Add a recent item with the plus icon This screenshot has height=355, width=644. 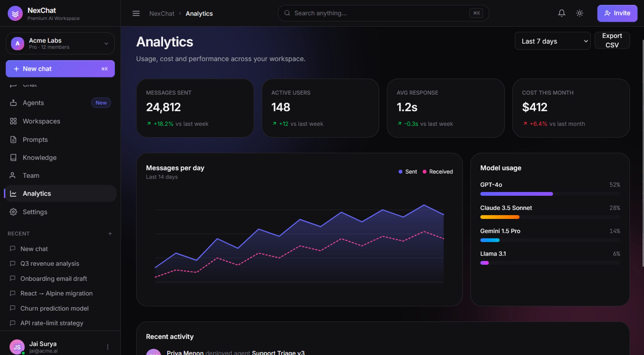tap(110, 234)
